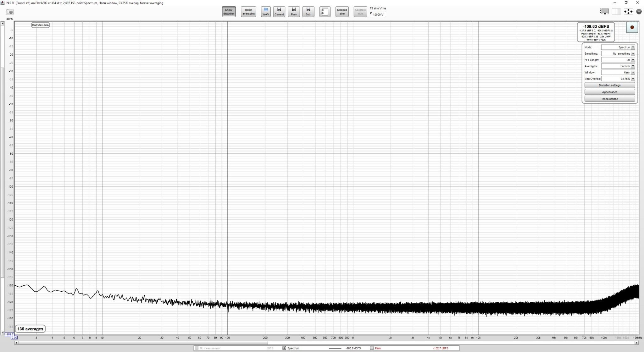644x352 pixels.
Task: Click the Spectrum black line style sample
Action: pyautogui.click(x=335, y=348)
